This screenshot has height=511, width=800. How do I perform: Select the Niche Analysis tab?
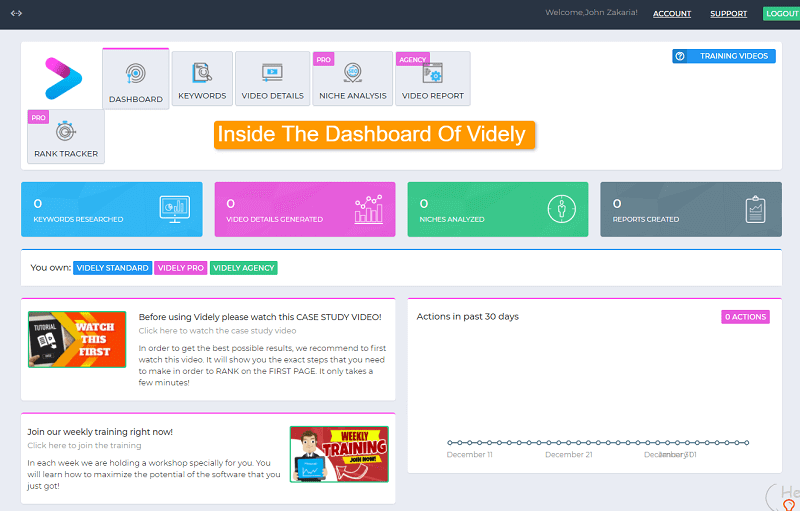(x=352, y=79)
